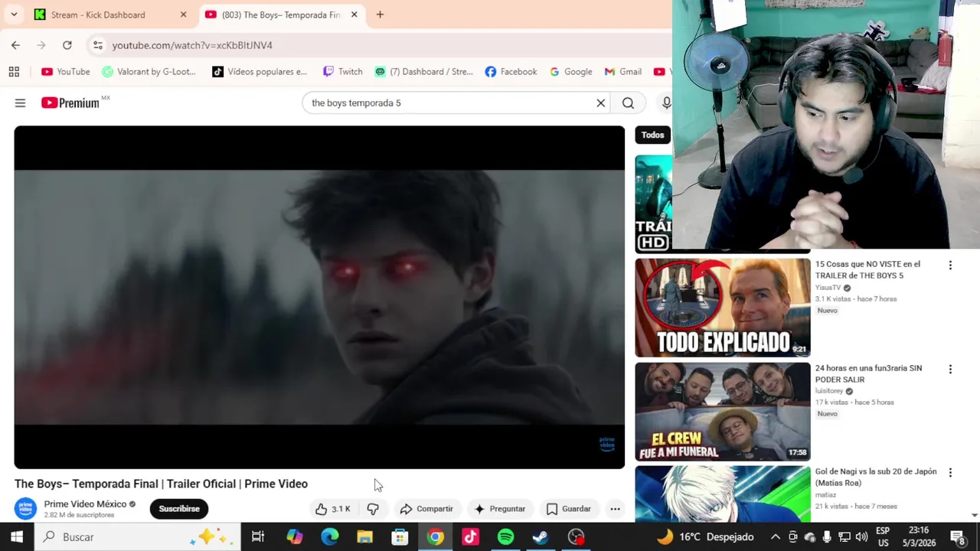Go back to previous page
The image size is (980, 551).
coord(15,45)
